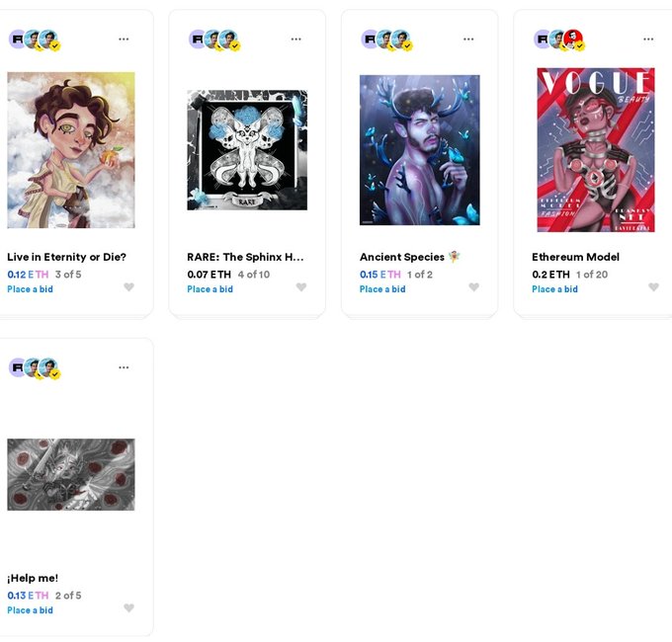Viewport: 672px width, 642px height.
Task: Open red creator avatar on Ethereum Model card
Action: pyautogui.click(x=573, y=39)
